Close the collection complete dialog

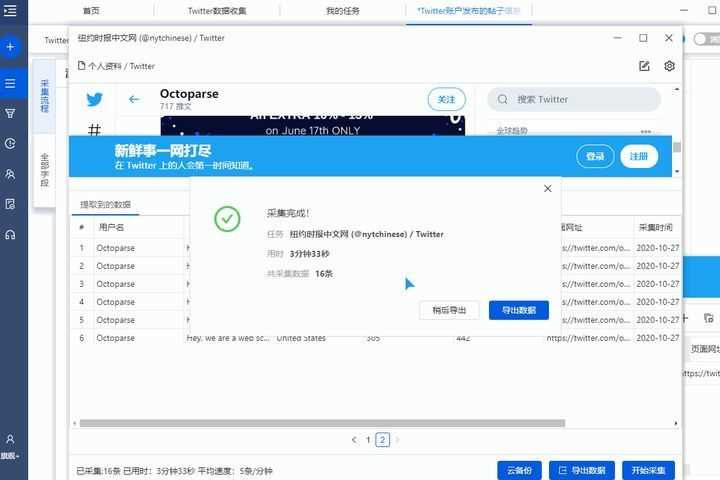548,189
